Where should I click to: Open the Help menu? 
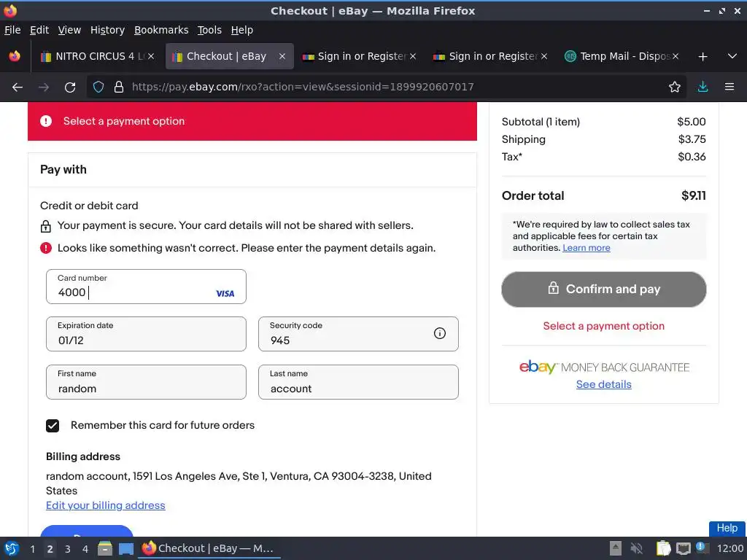tap(241, 30)
